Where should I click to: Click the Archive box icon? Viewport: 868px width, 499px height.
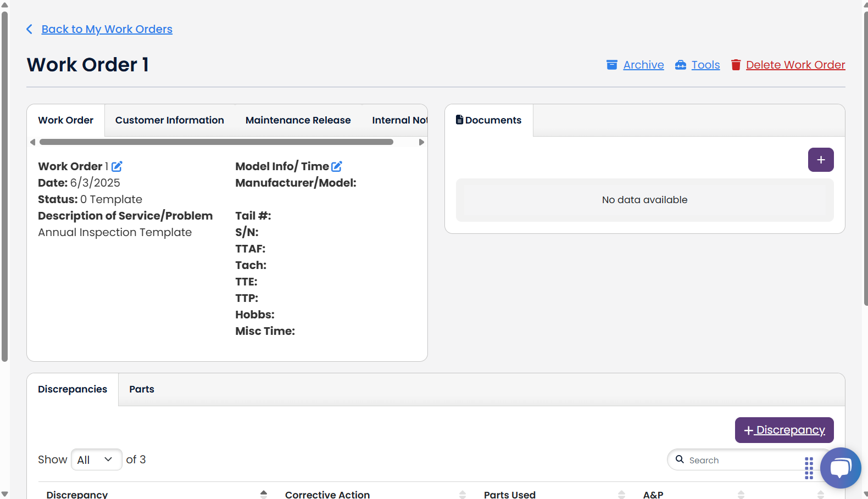611,65
